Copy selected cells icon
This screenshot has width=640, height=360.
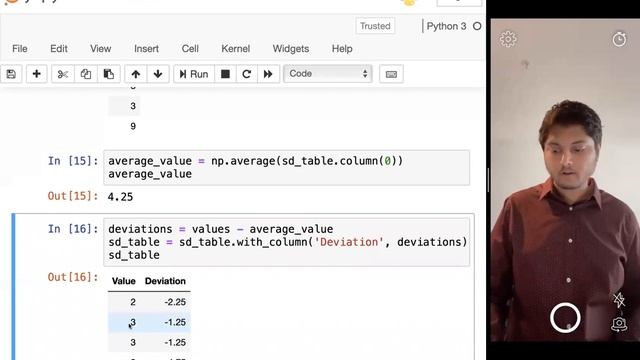point(86,74)
